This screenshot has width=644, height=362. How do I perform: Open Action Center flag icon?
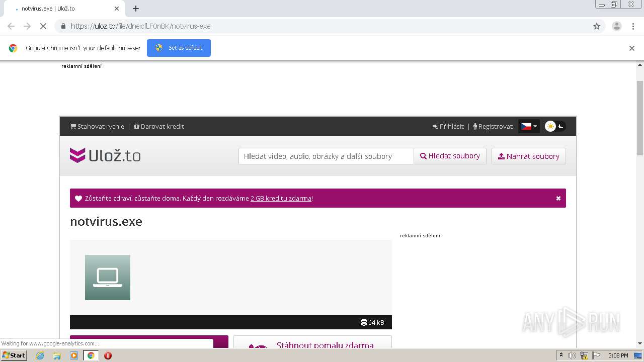(x=596, y=355)
